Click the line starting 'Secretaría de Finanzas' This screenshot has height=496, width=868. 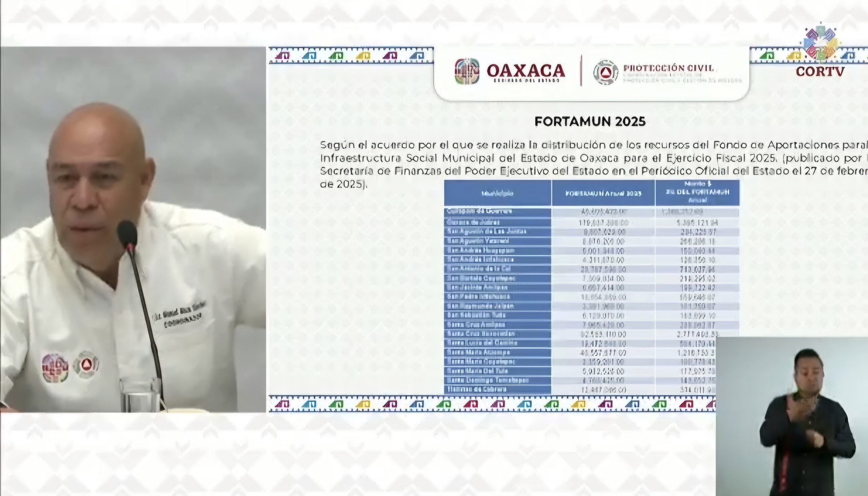(x=594, y=171)
